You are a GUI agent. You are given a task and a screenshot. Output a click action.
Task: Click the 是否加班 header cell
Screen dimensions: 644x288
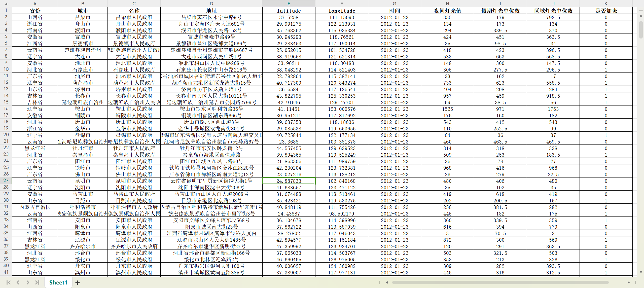tap(606, 11)
